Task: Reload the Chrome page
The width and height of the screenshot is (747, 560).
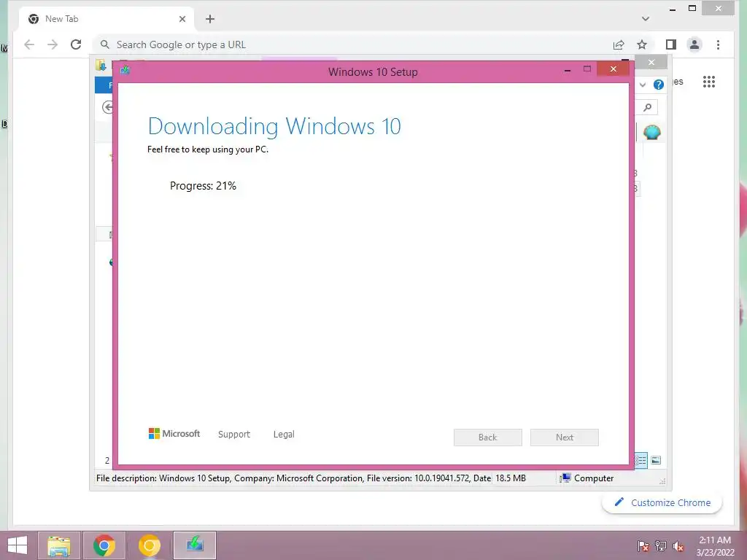Action: tap(76, 44)
